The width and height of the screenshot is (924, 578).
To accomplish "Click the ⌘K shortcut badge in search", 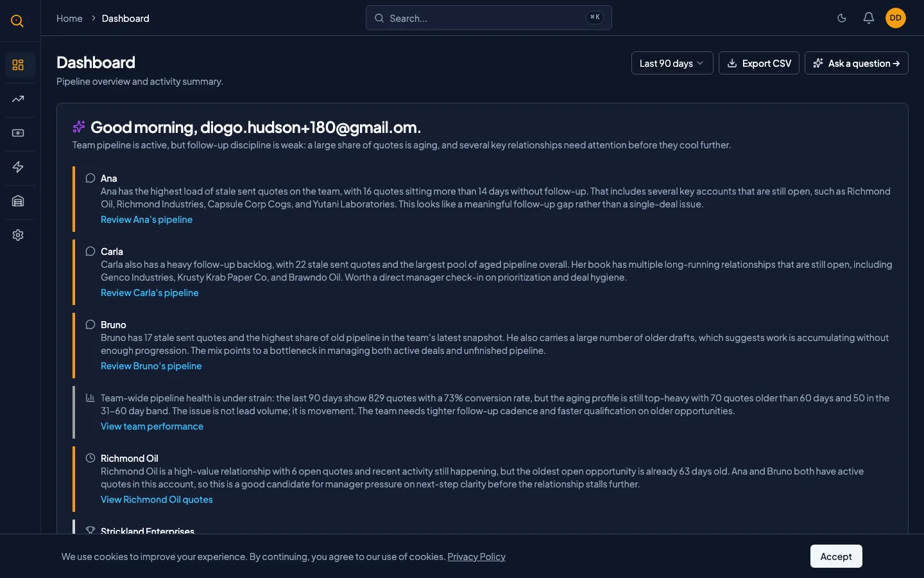I will coord(595,17).
